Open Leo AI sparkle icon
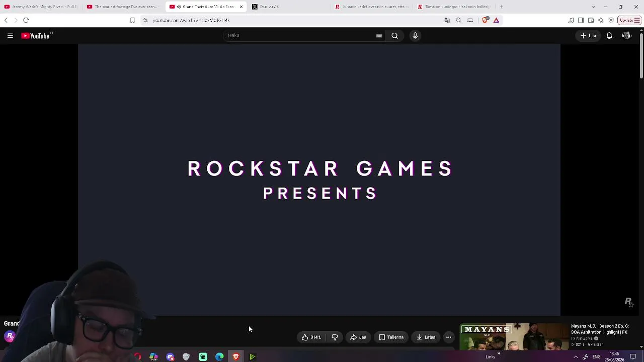 [x=601, y=20]
